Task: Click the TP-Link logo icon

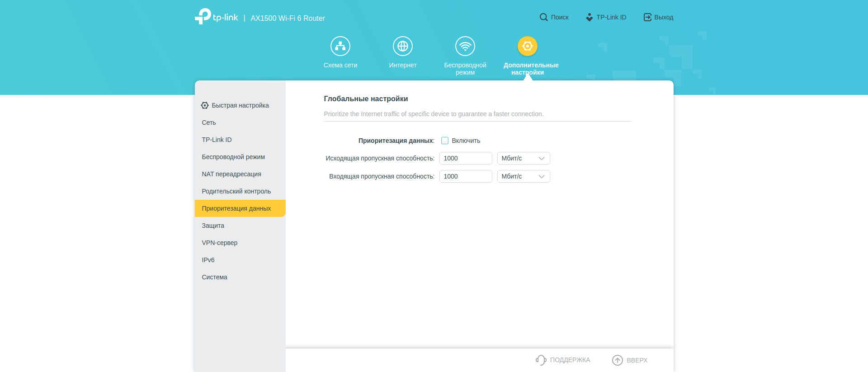Action: point(203,17)
